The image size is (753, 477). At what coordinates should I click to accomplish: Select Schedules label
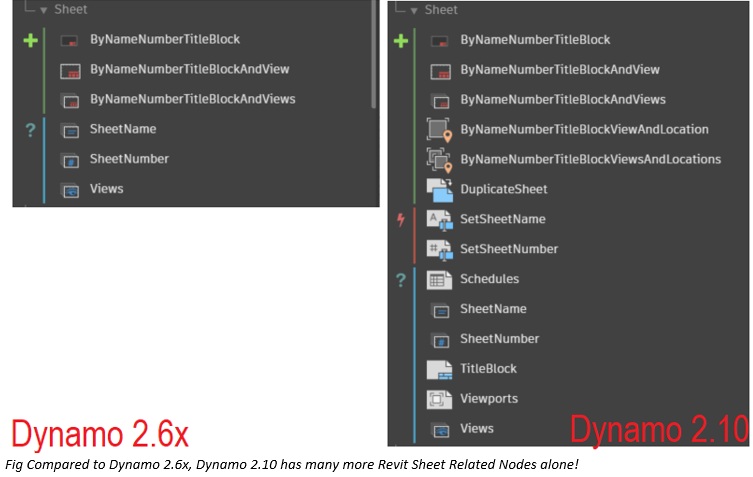tap(489, 279)
